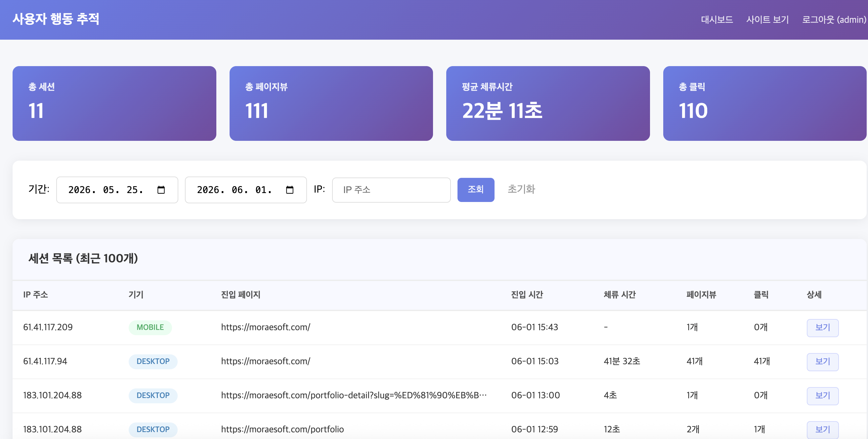The width and height of the screenshot is (868, 439).
Task: Click IP 183.101.204.88 in the 06-01 13:00 row
Action: click(x=52, y=395)
